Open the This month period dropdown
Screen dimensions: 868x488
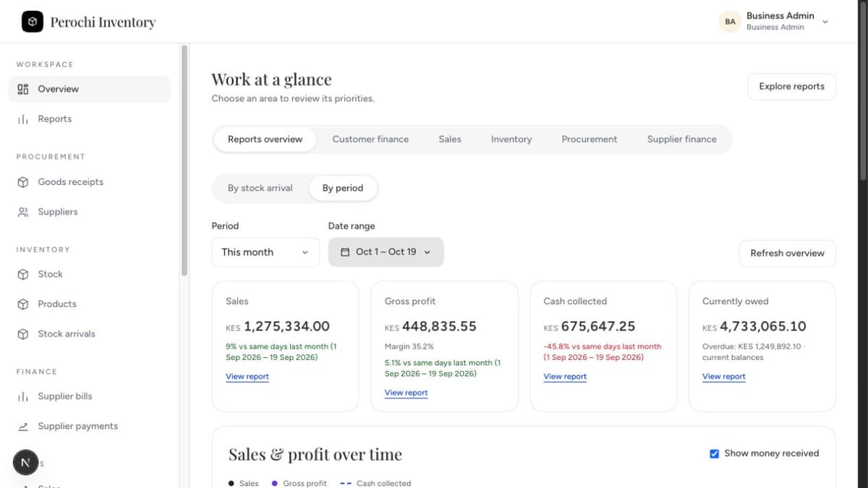coord(265,252)
